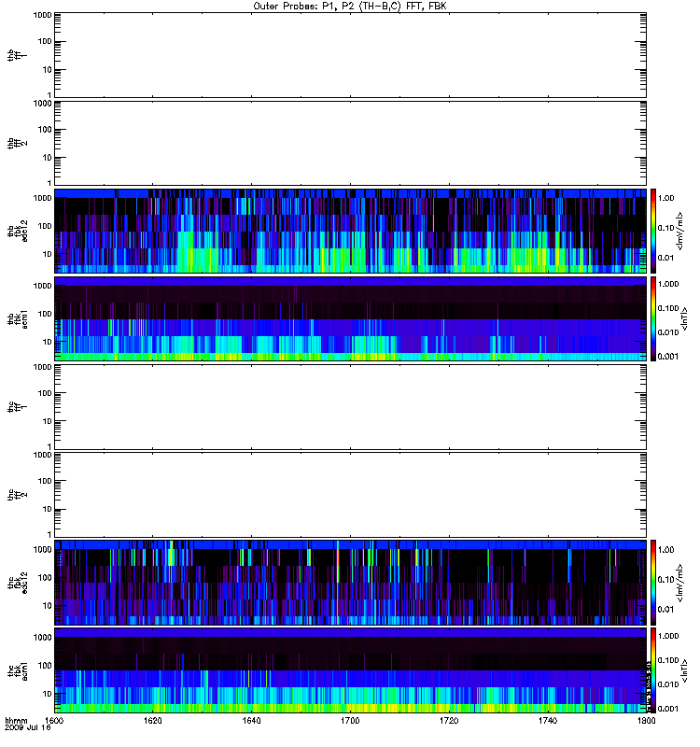The width and height of the screenshot is (700, 747).
Task: Click the 0.100 value on thc scm1 color bar
Action: (668, 660)
